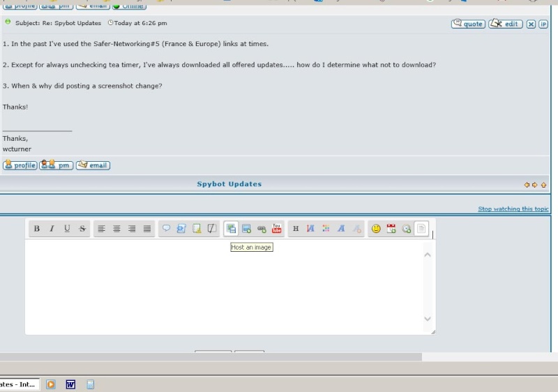
Task: Apply strikethrough formatting
Action: (82, 229)
